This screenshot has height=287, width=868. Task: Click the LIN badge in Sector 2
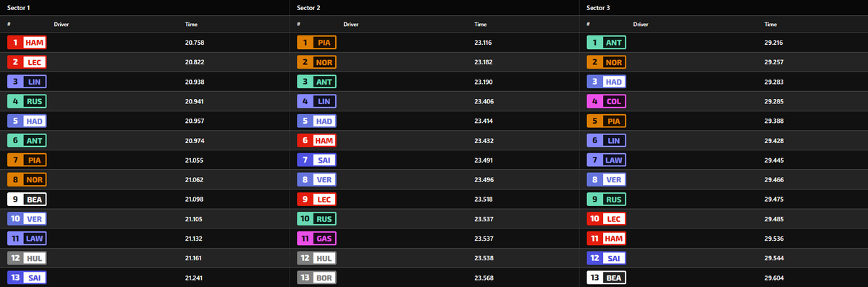tap(316, 101)
